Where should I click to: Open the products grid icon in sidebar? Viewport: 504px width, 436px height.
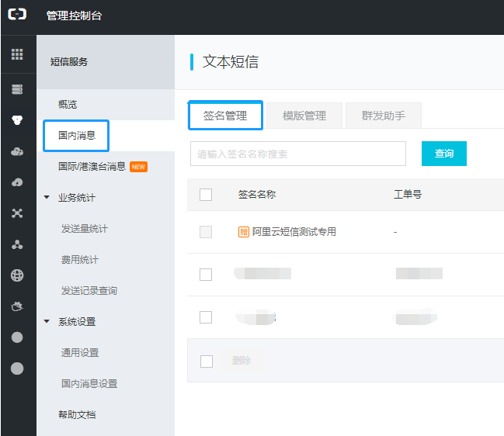point(17,54)
